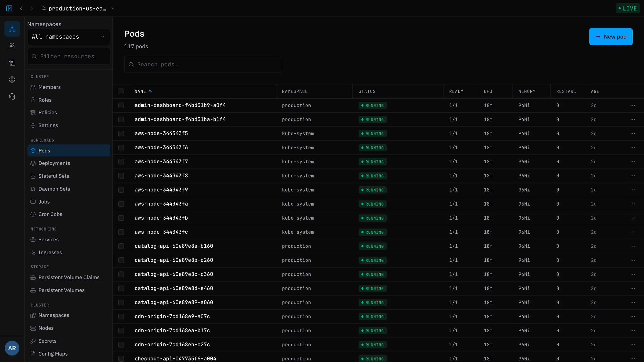
Task: Collapse the sidebar panel icon
Action: (x=9, y=8)
